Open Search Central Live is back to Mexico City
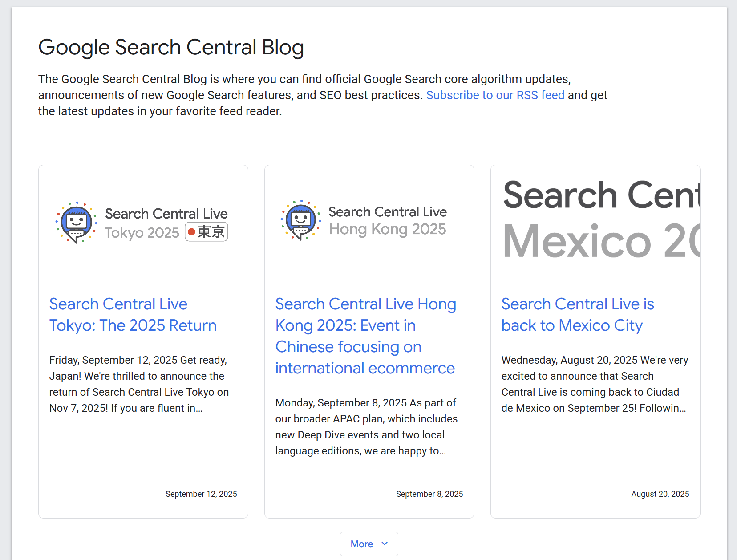737x560 pixels. (578, 315)
